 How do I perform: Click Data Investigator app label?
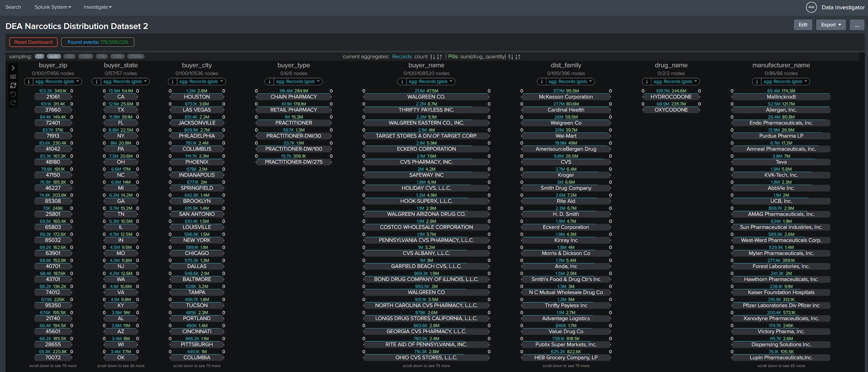click(843, 7)
